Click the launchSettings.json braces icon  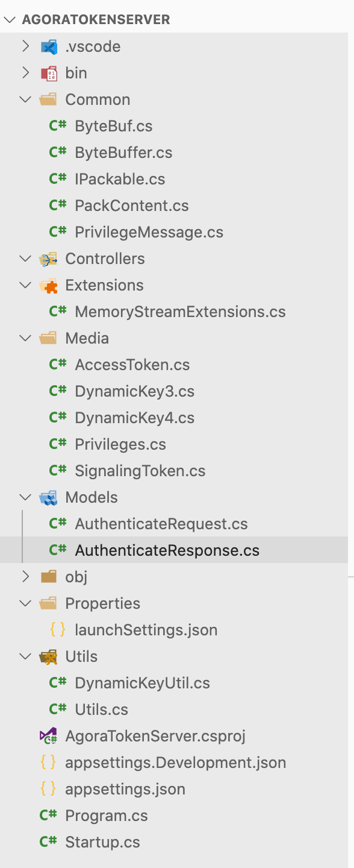pos(58,630)
